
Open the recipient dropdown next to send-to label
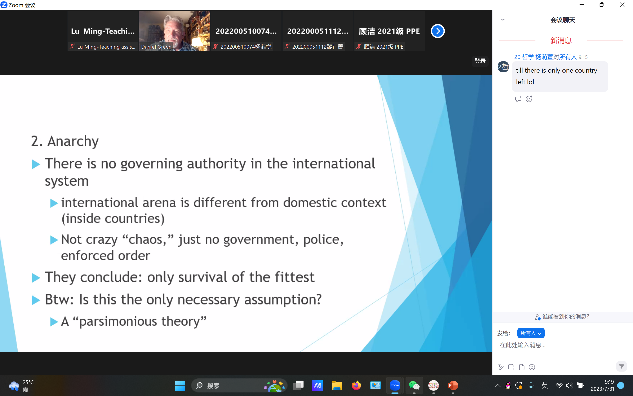point(531,333)
